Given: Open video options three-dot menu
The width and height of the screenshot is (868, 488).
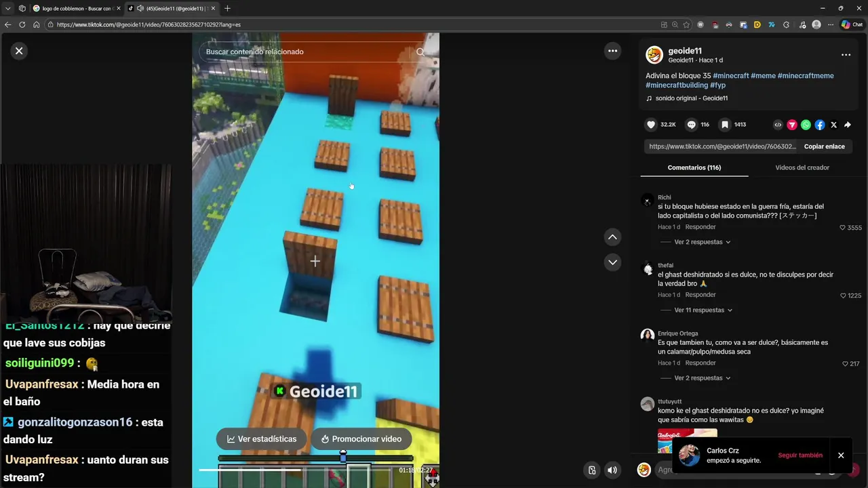Looking at the screenshot, I should (612, 51).
